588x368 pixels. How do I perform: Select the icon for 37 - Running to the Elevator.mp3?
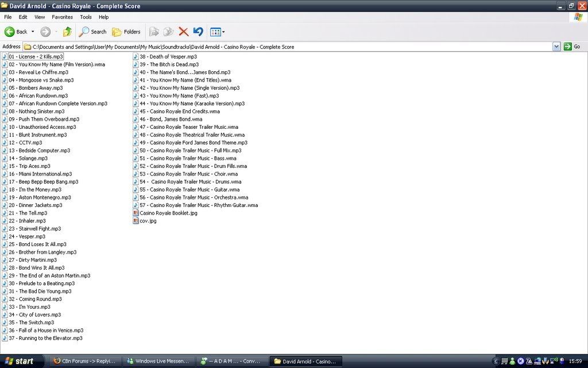[x=5, y=338]
